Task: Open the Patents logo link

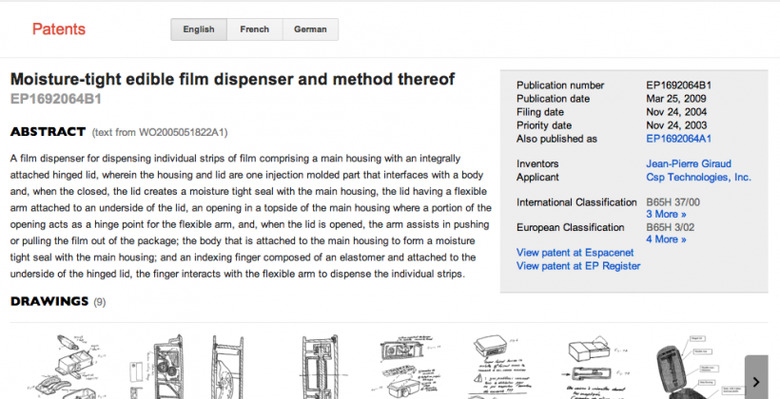Action: point(59,29)
